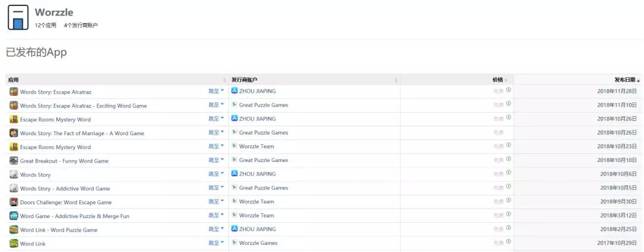Click Google Play icon in 2018年9月30日 row
Viewport: 644px width, 252px height.
coord(234,201)
